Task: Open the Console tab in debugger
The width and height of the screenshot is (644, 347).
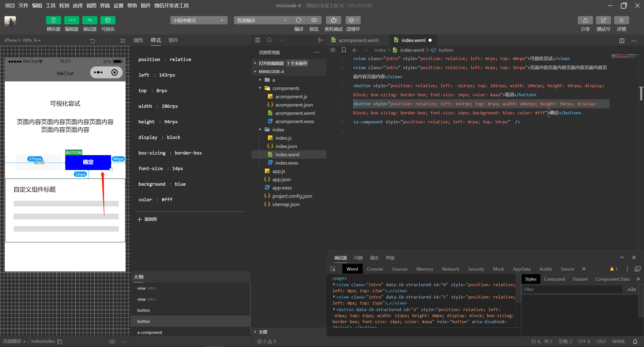Action: click(375, 269)
